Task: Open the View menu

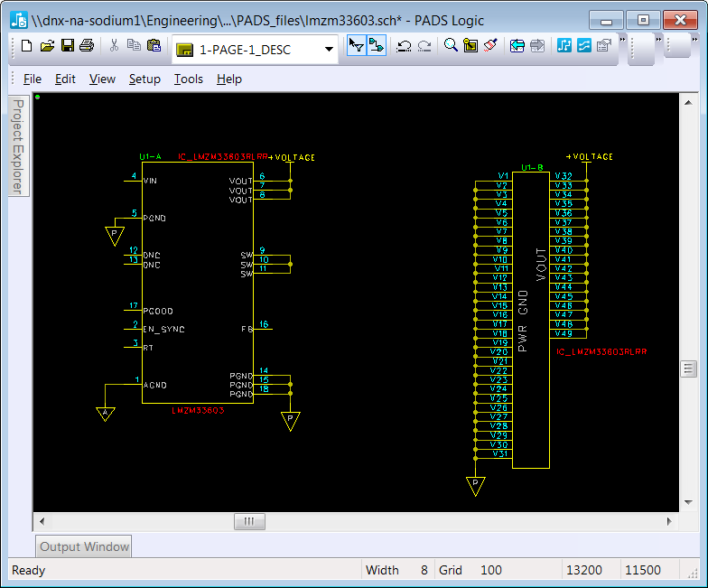Action: tap(102, 79)
